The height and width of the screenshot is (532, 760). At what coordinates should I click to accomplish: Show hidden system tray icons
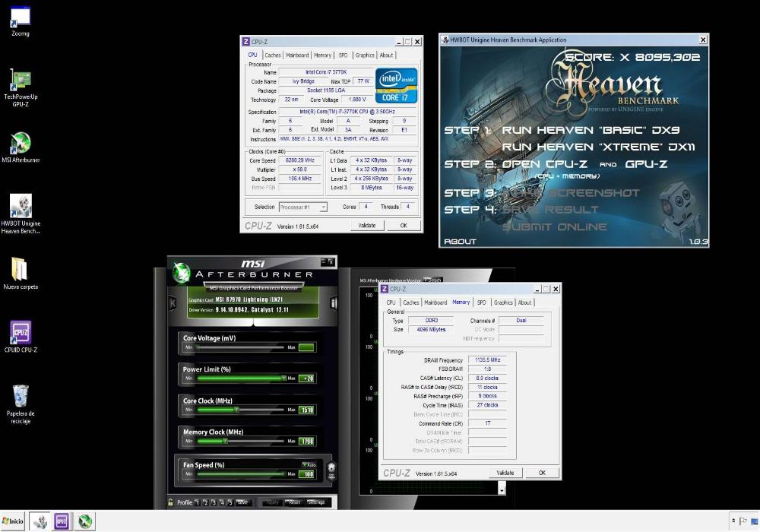point(733,521)
